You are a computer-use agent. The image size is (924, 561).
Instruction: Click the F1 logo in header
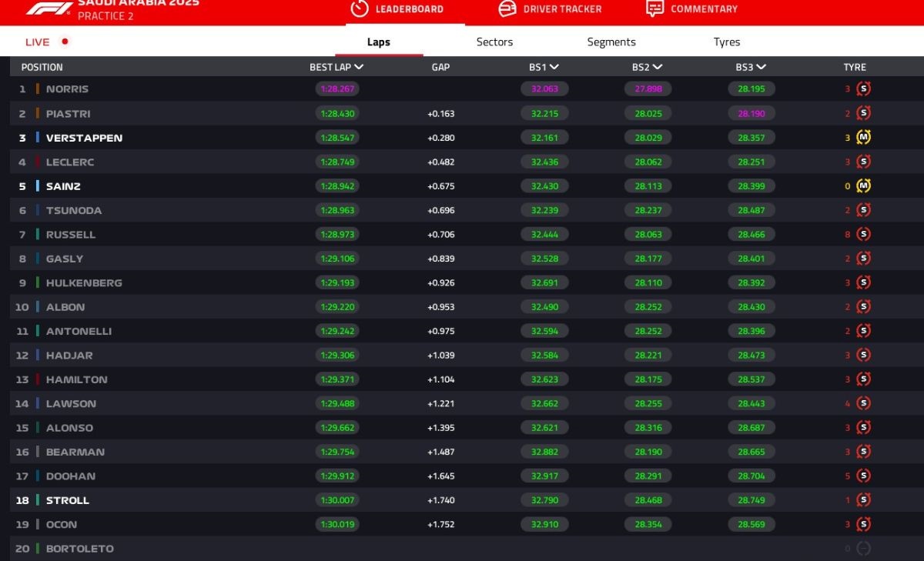pos(49,8)
